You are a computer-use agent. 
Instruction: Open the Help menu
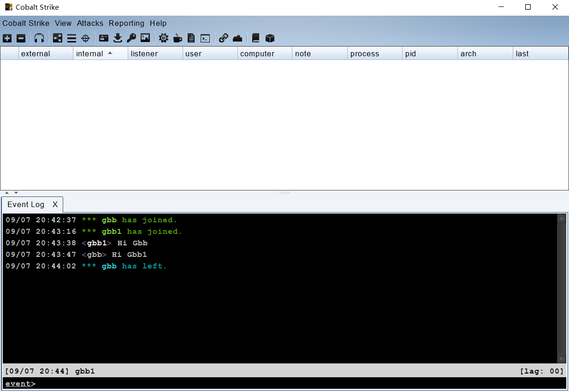pyautogui.click(x=158, y=23)
